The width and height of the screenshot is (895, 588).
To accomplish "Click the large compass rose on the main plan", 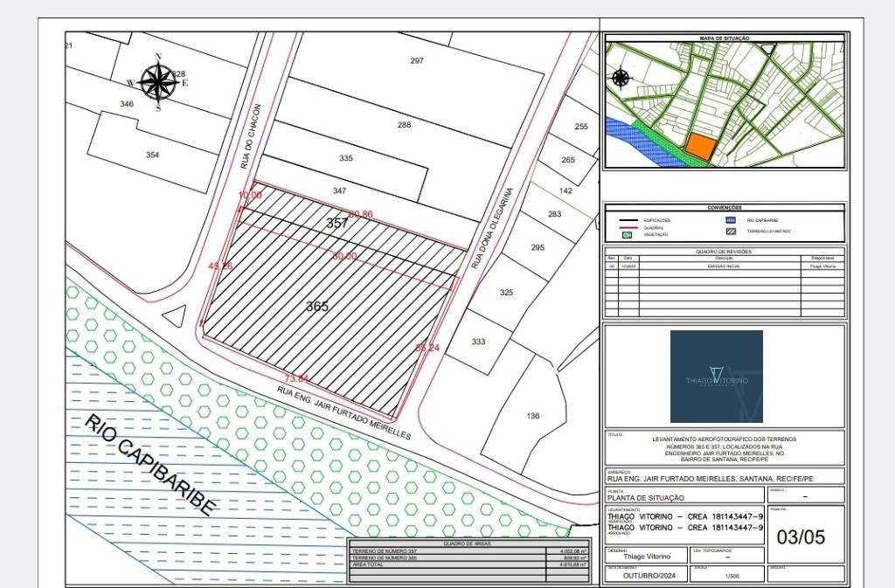I will [x=158, y=84].
